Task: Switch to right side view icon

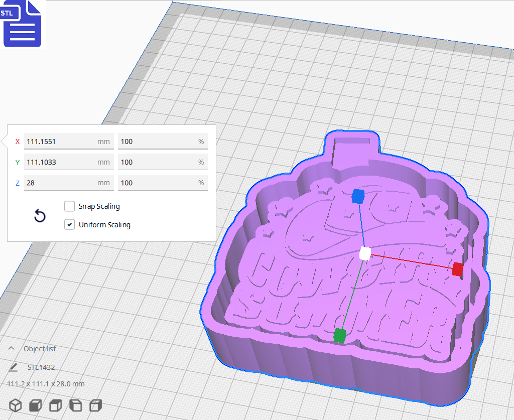Action: click(95, 405)
